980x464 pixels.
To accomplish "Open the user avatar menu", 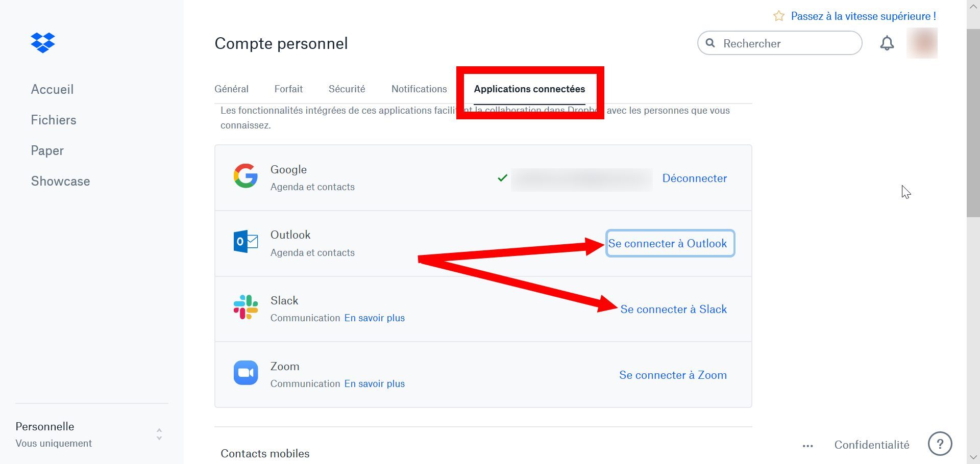I will 922,43.
